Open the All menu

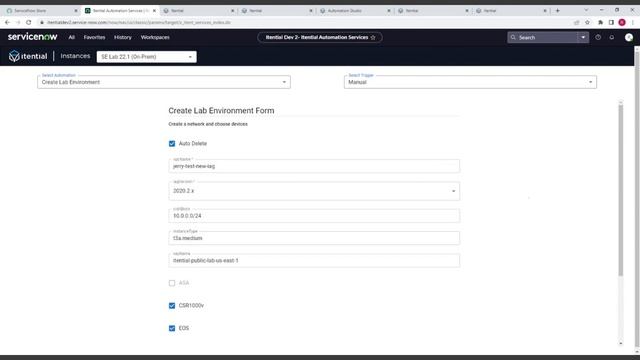tap(71, 38)
